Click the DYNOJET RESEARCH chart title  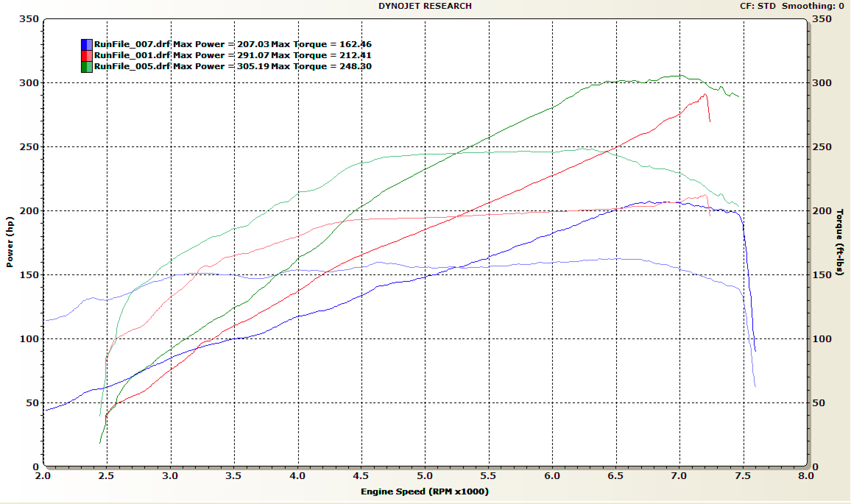tap(425, 6)
